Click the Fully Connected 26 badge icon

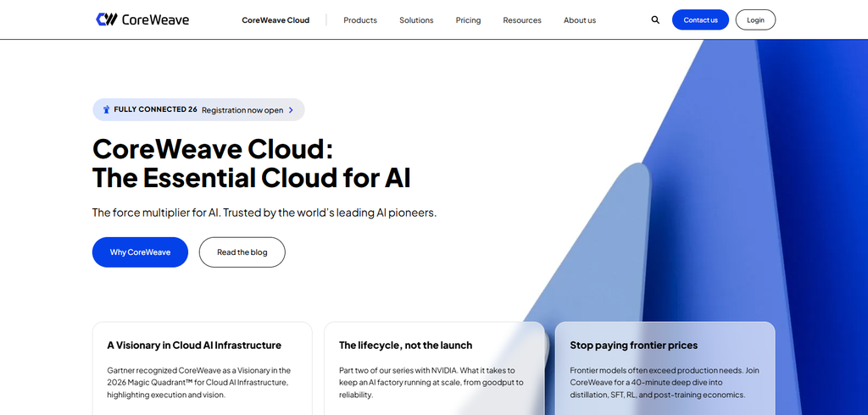(x=106, y=109)
